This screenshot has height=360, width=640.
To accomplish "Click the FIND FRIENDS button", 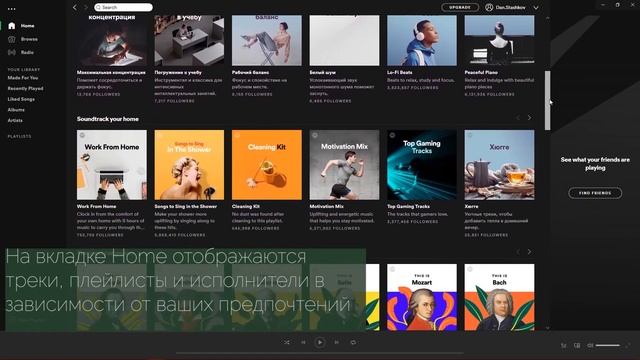I will point(595,193).
